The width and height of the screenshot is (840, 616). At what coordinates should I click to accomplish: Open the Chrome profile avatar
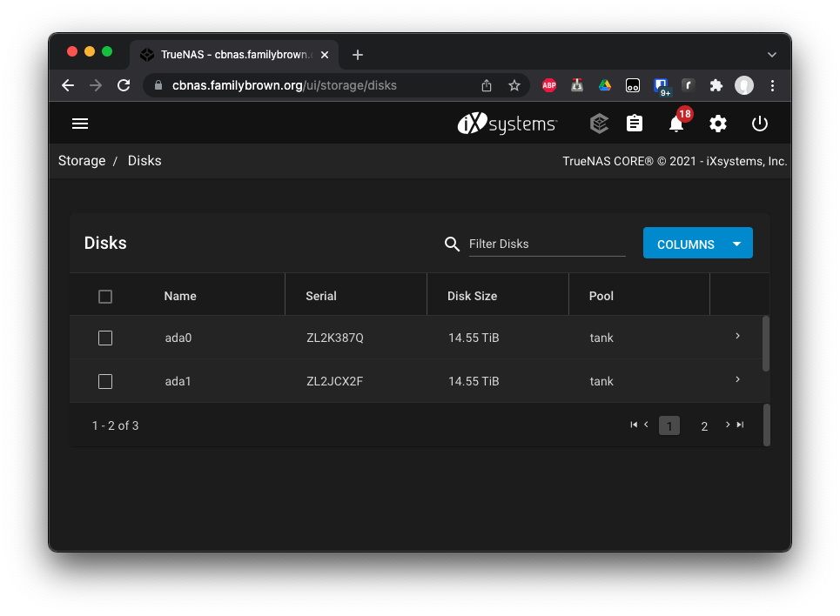tap(744, 86)
